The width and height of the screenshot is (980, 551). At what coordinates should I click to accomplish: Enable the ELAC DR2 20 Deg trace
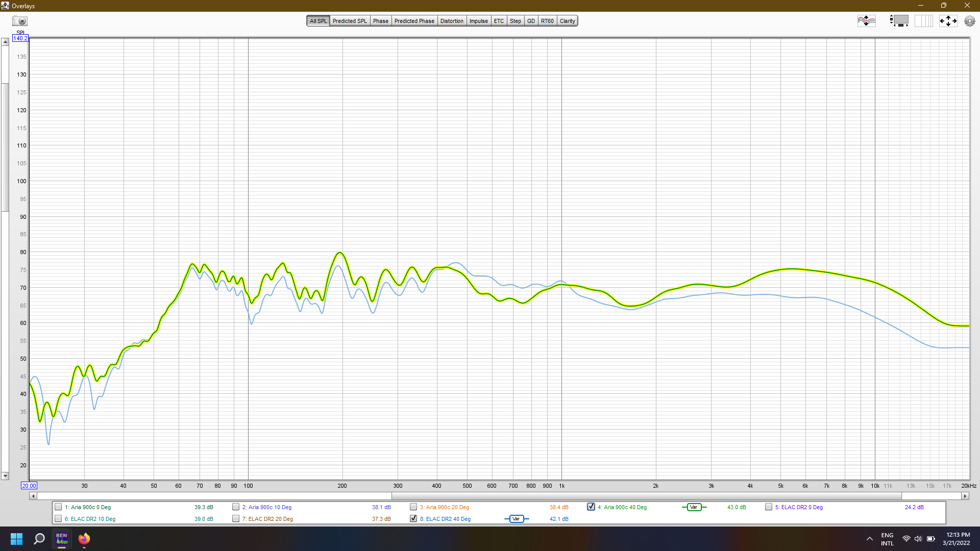236,519
